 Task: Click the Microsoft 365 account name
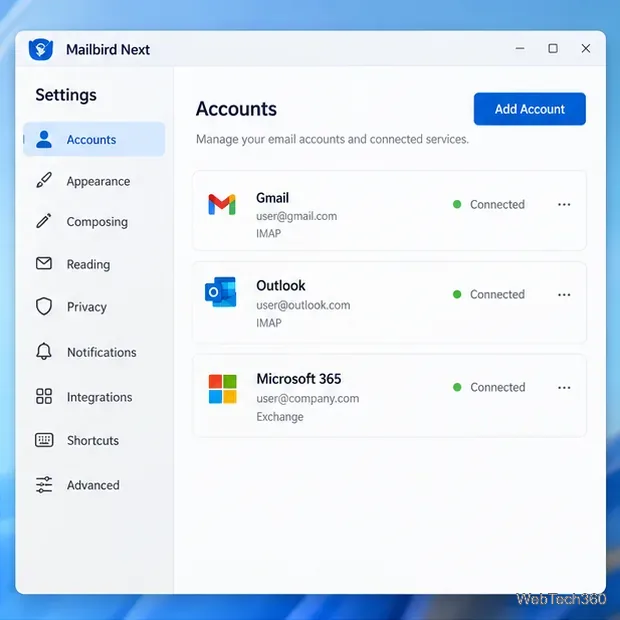click(299, 379)
